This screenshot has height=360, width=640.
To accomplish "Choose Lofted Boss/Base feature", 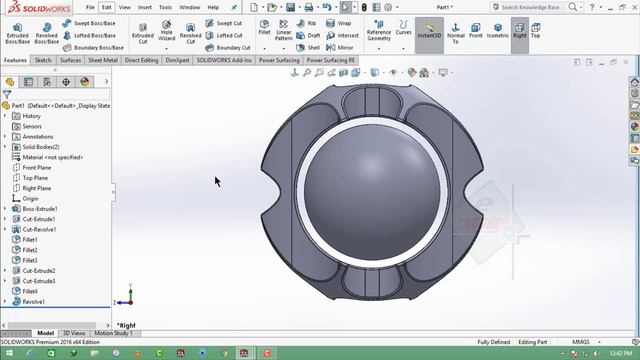I will click(89, 36).
